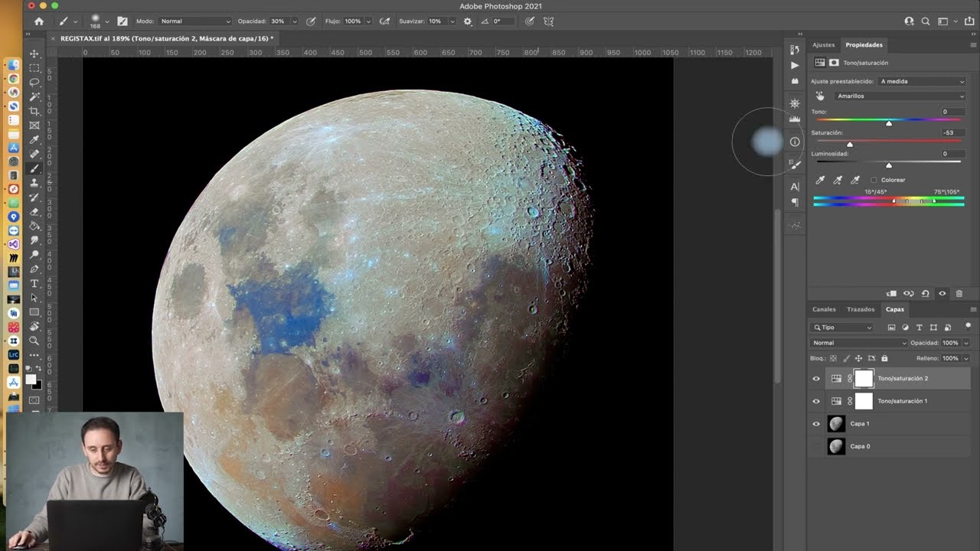
Task: Hide the Tono/saturación 2 layer
Action: pyautogui.click(x=816, y=378)
